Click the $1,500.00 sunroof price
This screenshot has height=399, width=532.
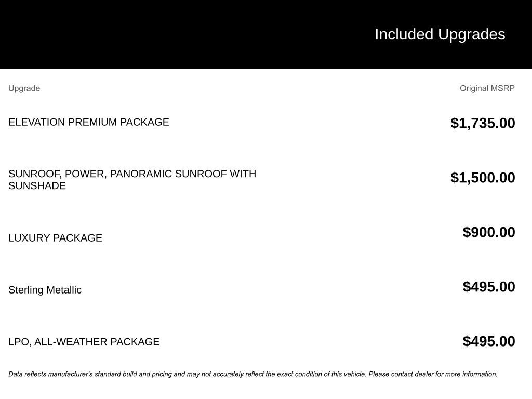coord(483,178)
